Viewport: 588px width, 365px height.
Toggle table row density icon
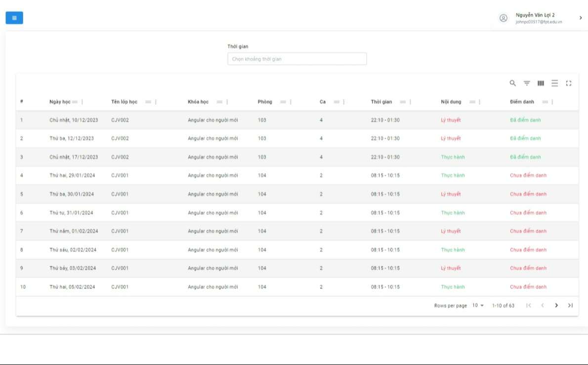point(554,83)
